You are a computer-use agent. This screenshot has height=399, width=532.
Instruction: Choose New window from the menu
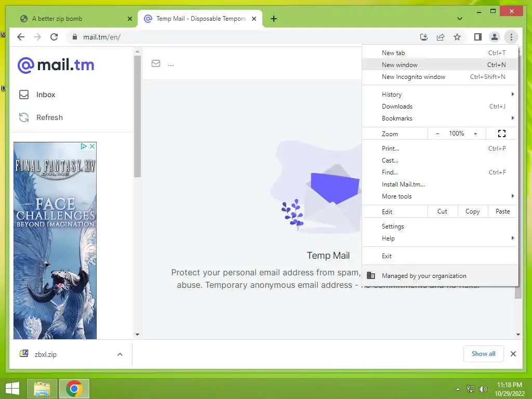[440, 65]
